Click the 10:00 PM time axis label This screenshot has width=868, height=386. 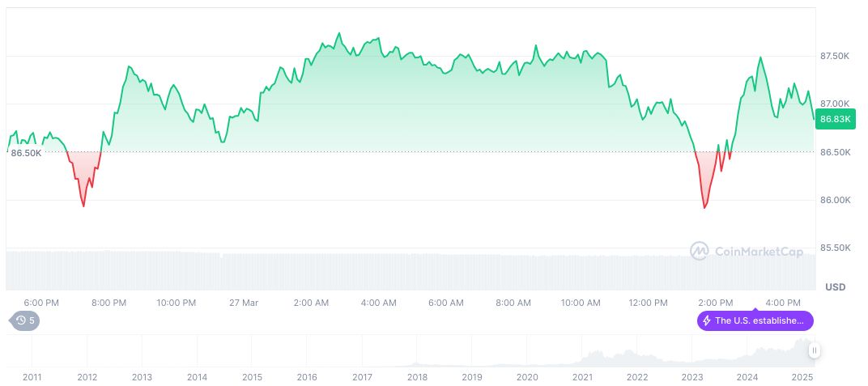tap(177, 303)
